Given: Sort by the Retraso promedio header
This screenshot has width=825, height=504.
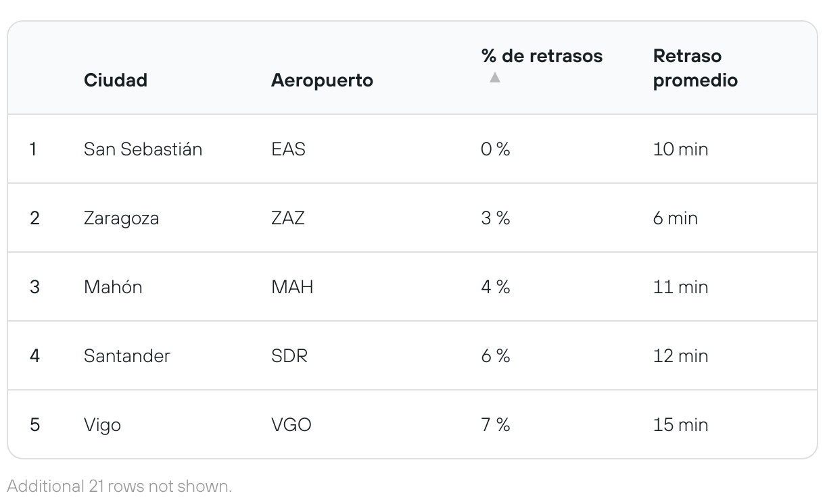Looking at the screenshot, I should click(695, 68).
